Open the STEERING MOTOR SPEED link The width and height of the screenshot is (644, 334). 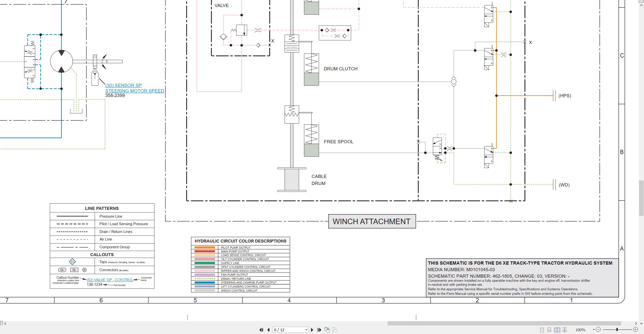135,91
